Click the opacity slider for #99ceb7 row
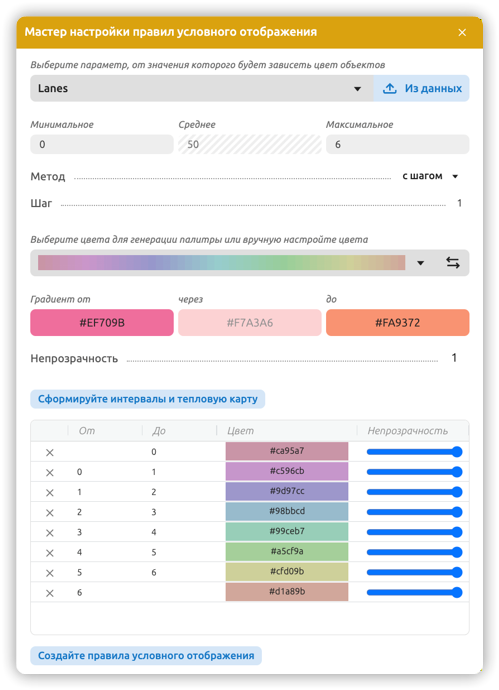Image resolution: width=499 pixels, height=690 pixels. 414,532
